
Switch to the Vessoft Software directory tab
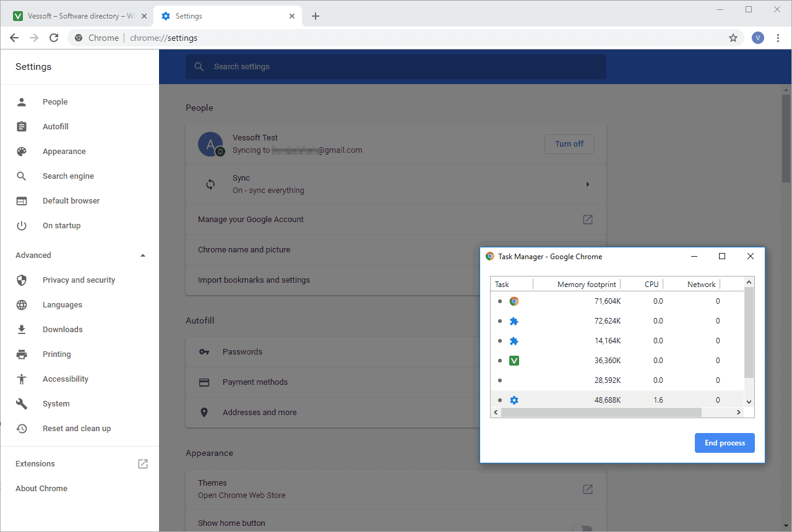pos(80,16)
